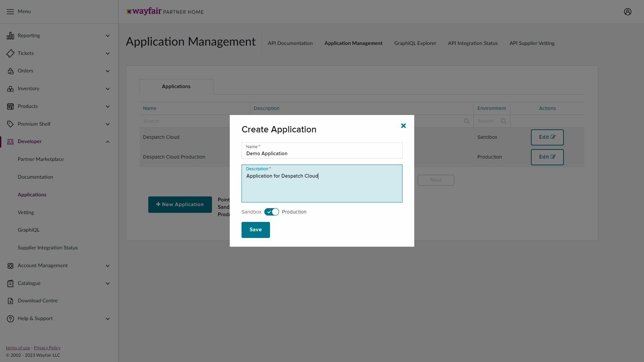Viewport: 644px width, 362px height.
Task: Open the API Supplier Vetting tab
Action: [532, 43]
